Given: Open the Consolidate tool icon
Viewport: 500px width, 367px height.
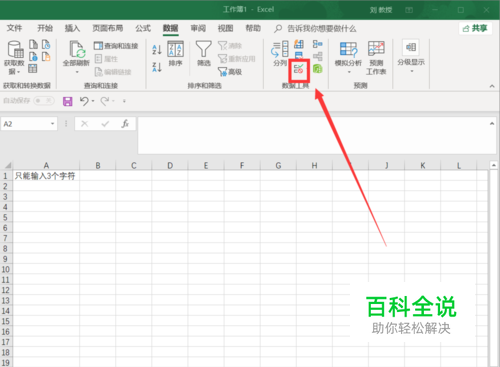Looking at the screenshot, I should pos(318,44).
